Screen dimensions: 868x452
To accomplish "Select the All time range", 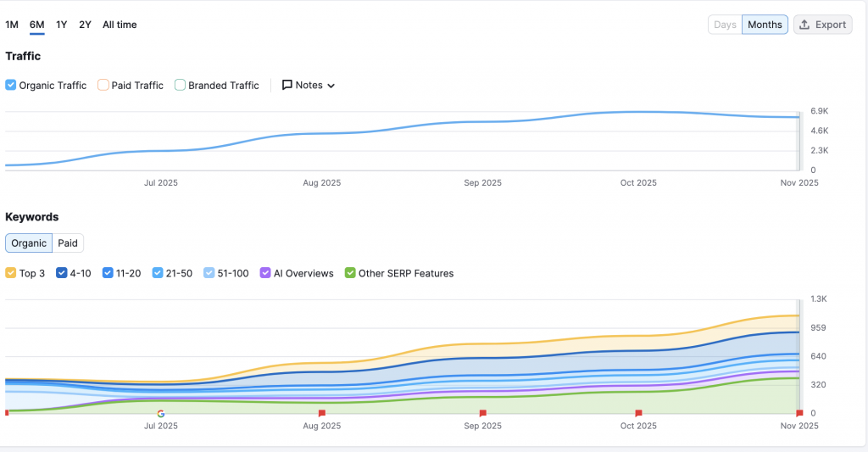I will 120,25.
